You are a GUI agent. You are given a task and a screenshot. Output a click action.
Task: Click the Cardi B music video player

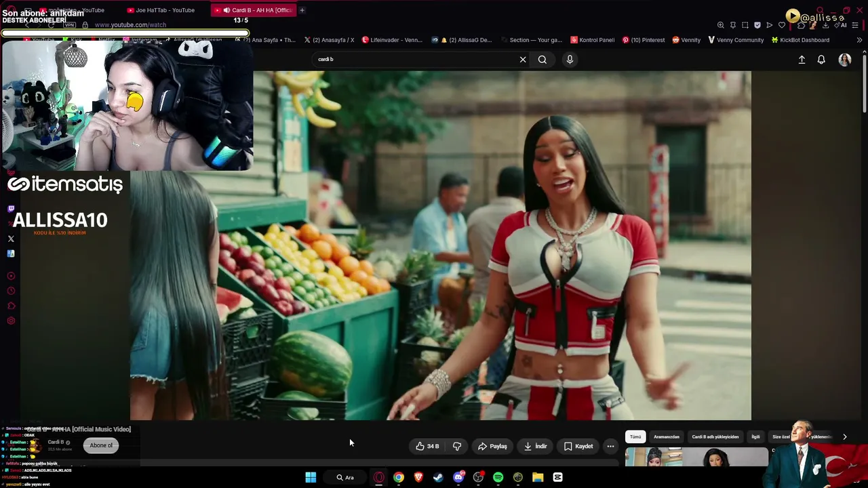441,245
